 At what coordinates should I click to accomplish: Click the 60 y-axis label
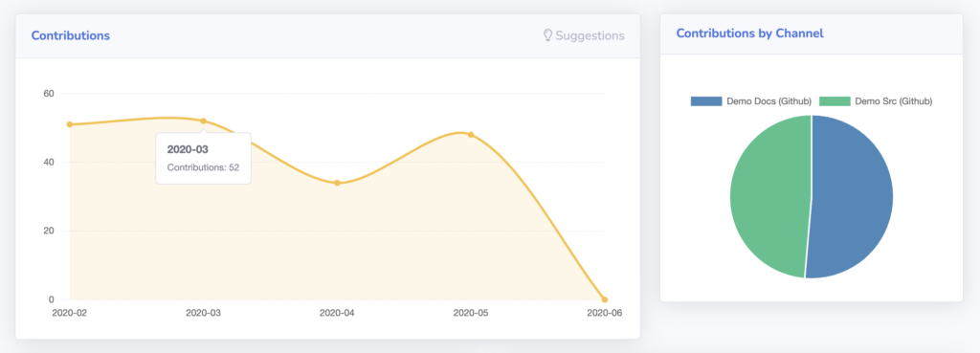click(x=49, y=94)
